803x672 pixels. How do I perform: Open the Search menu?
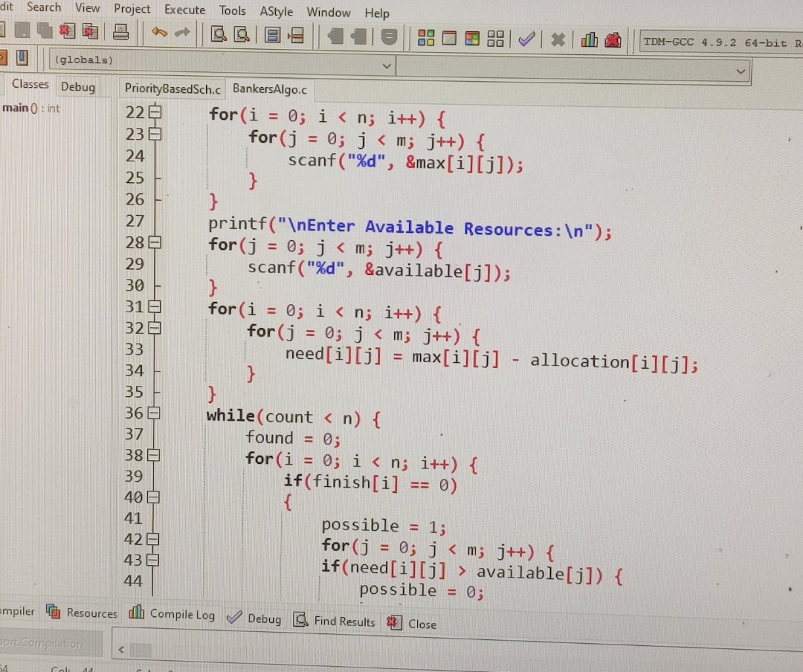coord(44,7)
